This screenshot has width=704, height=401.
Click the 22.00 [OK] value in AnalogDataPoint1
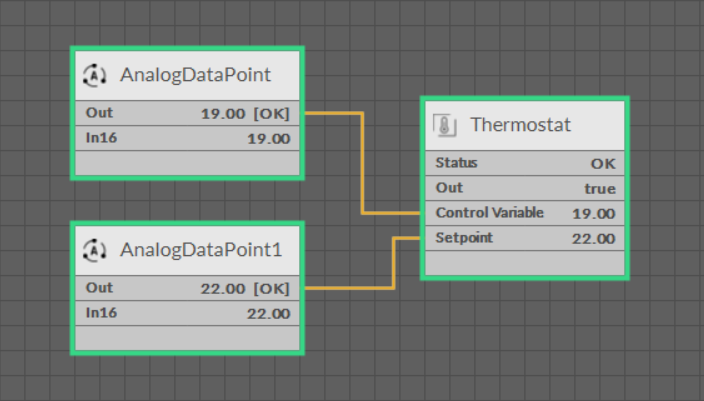coord(245,288)
